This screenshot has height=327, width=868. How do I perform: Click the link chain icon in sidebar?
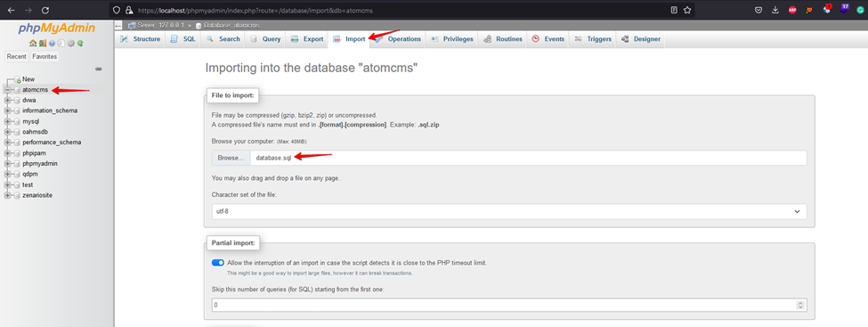point(99,69)
